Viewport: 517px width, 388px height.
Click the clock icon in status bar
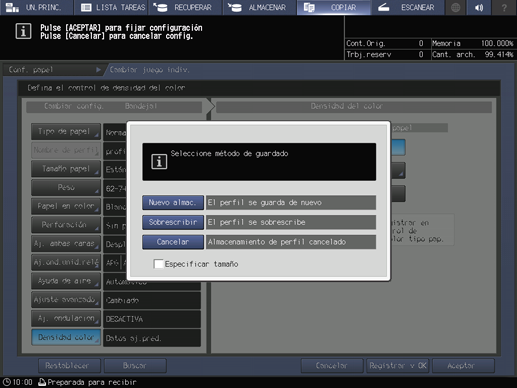(x=7, y=382)
